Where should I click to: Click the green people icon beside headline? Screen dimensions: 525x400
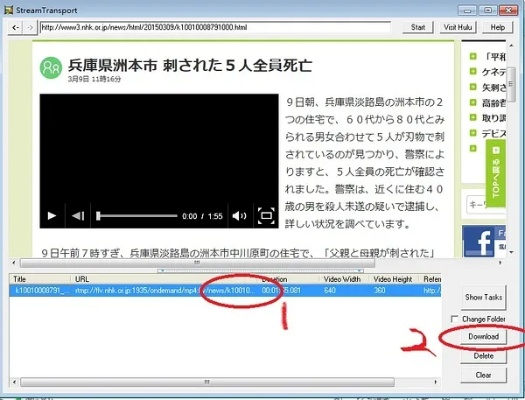click(51, 68)
